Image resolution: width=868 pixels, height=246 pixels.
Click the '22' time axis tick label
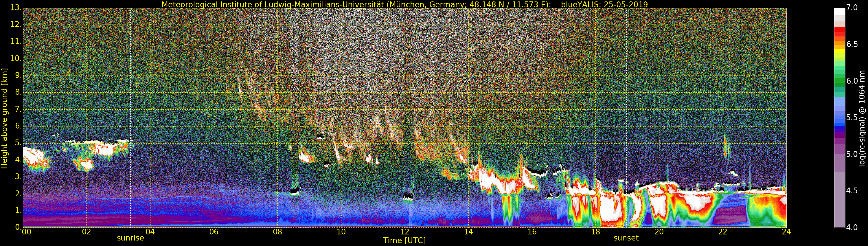tap(723, 232)
